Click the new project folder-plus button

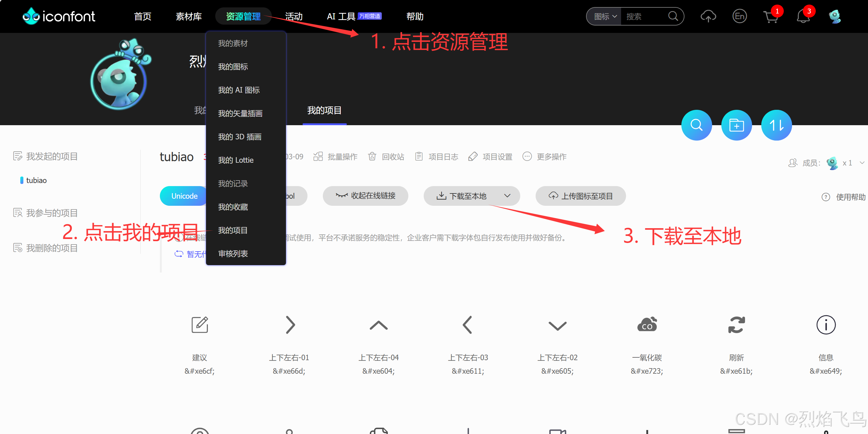(x=736, y=125)
